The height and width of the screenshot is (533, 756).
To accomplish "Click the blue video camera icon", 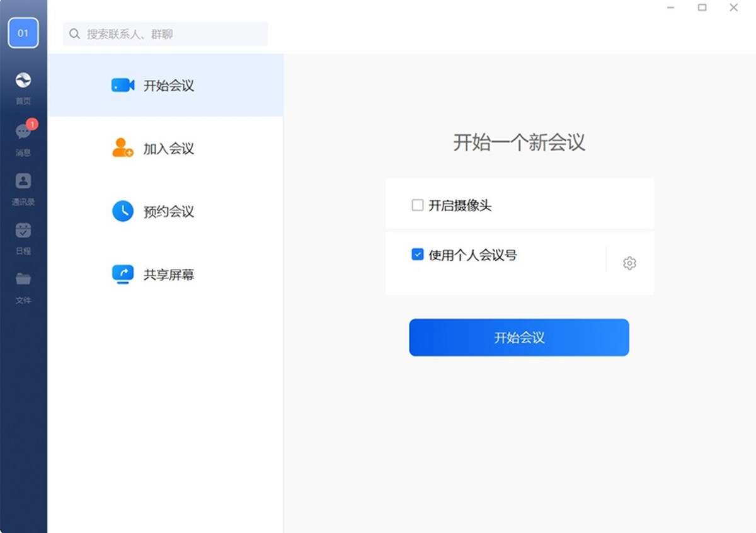I will tap(123, 86).
